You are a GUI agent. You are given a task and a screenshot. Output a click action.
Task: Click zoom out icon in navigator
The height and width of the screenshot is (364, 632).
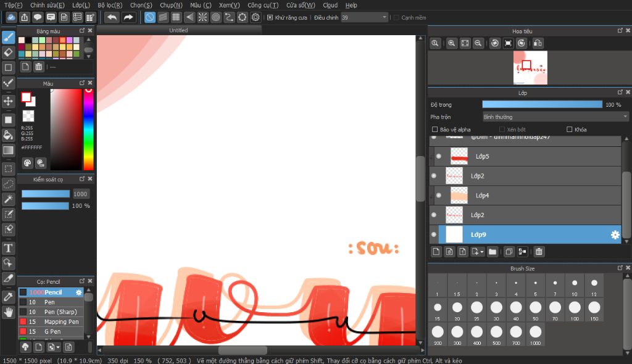pyautogui.click(x=478, y=43)
